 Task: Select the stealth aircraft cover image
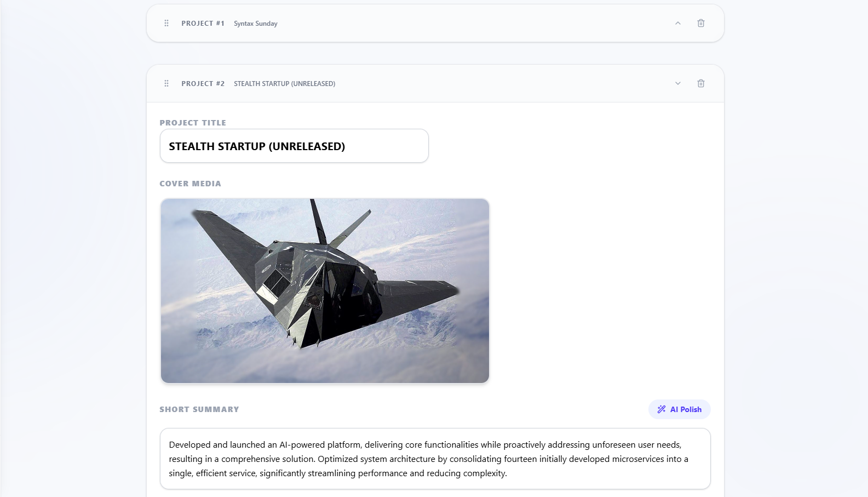point(325,290)
